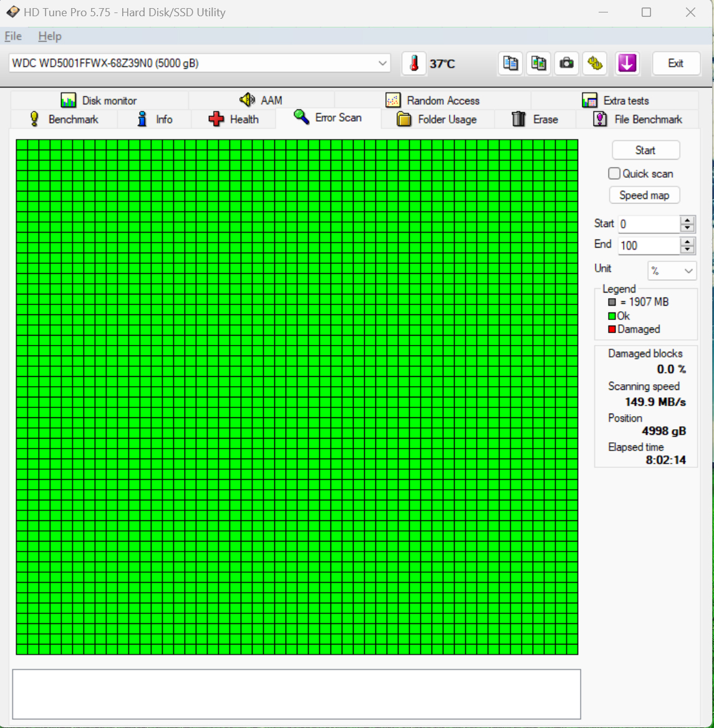Screen dimensions: 714x728
Task: Click the Error Scan magnifier icon
Action: 301,117
